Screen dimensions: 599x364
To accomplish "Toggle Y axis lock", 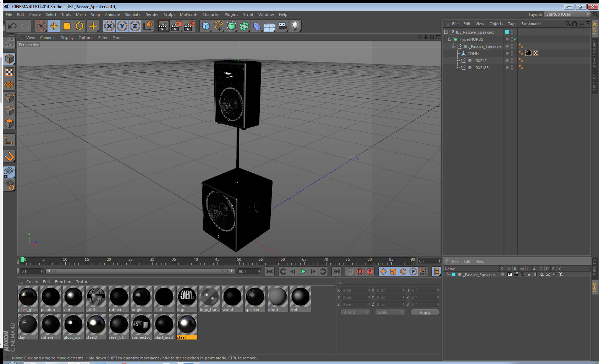I will click(122, 26).
